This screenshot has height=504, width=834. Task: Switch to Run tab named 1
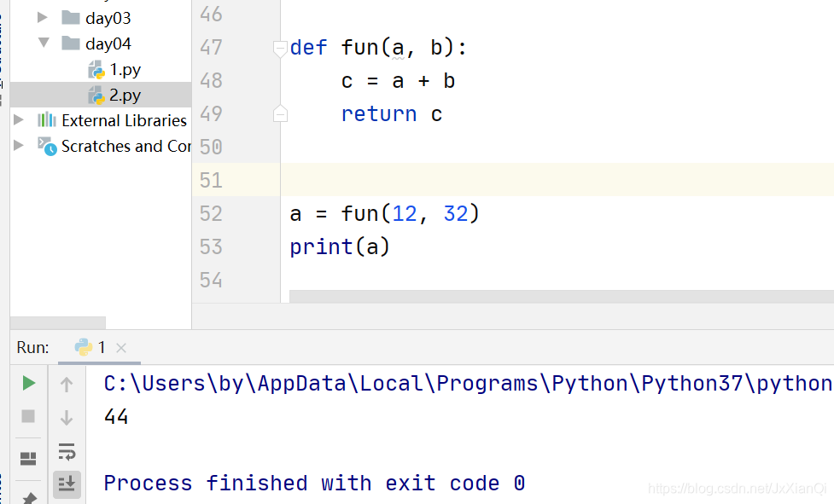100,347
